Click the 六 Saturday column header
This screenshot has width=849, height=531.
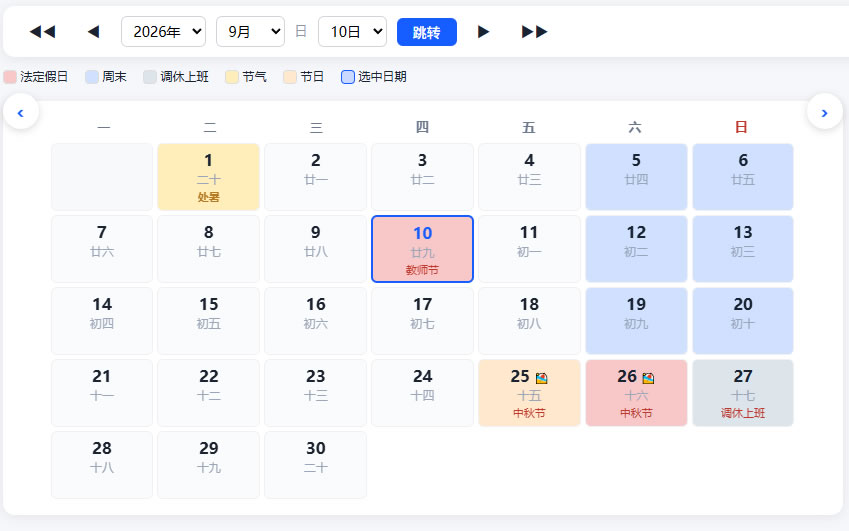point(635,127)
